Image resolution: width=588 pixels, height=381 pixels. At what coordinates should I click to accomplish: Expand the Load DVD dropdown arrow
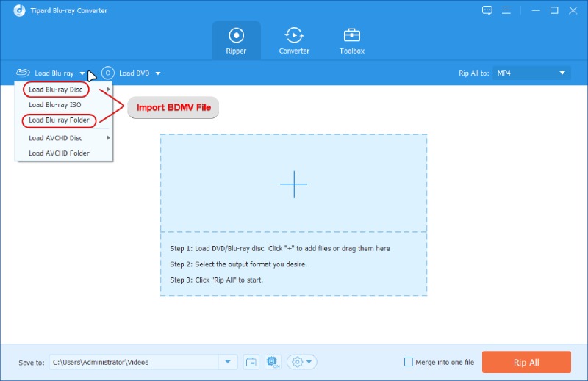pos(158,73)
